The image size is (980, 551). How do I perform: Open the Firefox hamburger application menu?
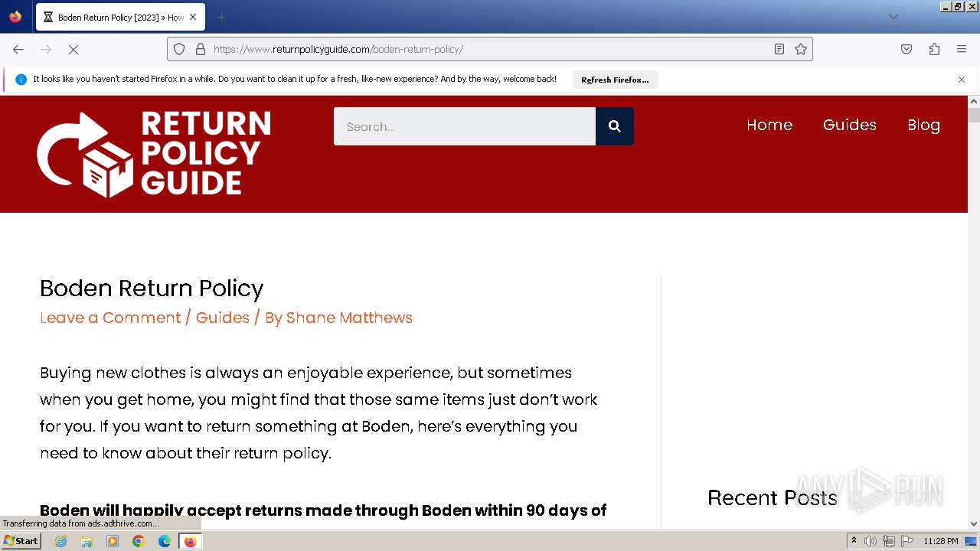point(962,49)
